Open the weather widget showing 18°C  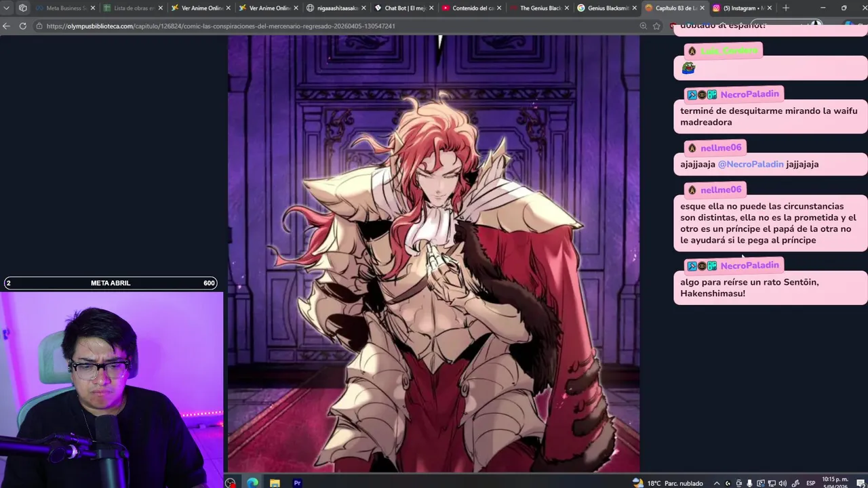click(667, 483)
